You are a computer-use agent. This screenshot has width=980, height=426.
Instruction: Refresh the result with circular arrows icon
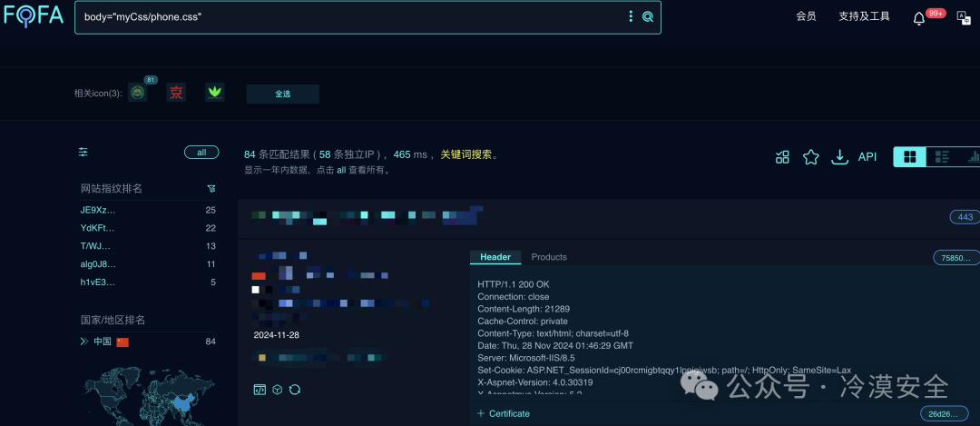point(295,390)
